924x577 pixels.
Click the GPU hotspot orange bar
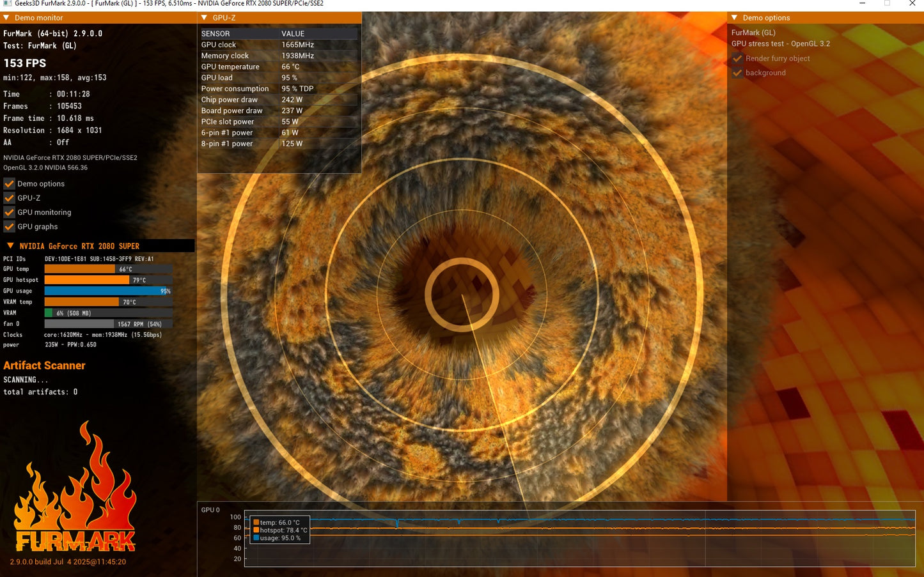tap(87, 280)
